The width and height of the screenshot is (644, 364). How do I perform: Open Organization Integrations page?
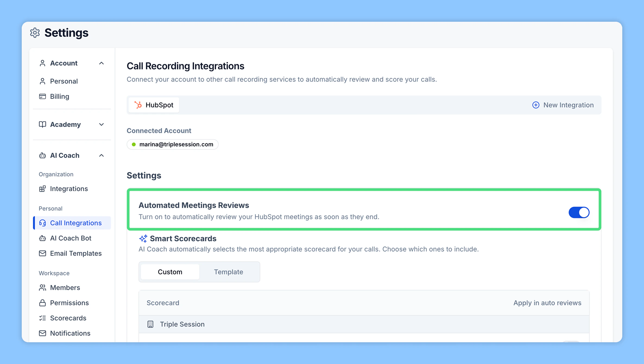click(x=72, y=189)
